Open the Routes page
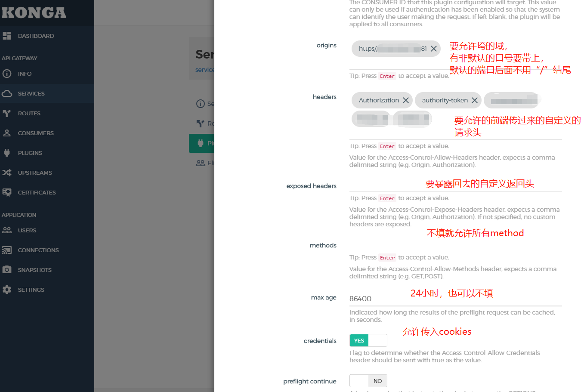The height and width of the screenshot is (392, 587). pos(29,113)
